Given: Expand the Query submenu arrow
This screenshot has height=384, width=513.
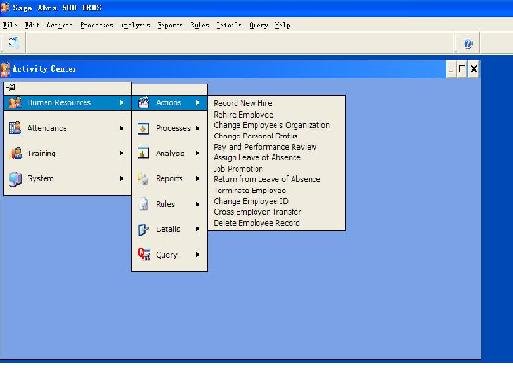Looking at the screenshot, I should pyautogui.click(x=198, y=255).
